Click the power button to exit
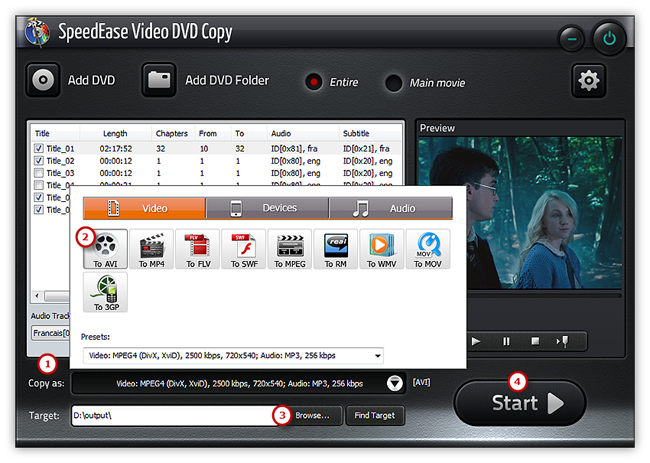 (609, 39)
